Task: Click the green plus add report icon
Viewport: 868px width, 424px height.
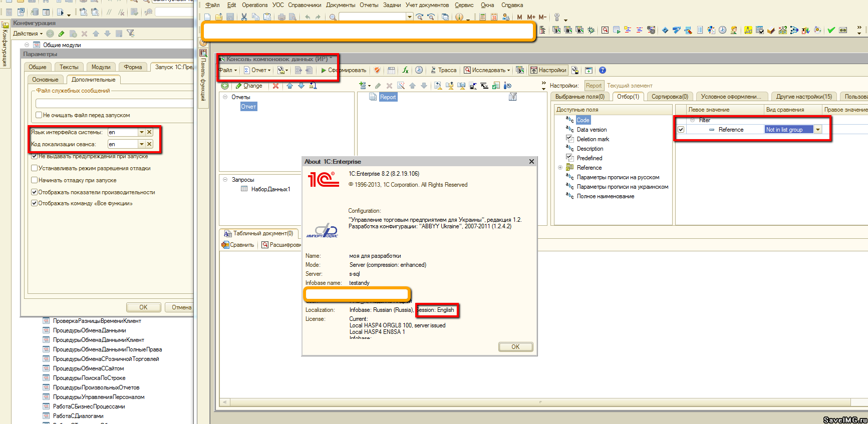Action: 225,86
